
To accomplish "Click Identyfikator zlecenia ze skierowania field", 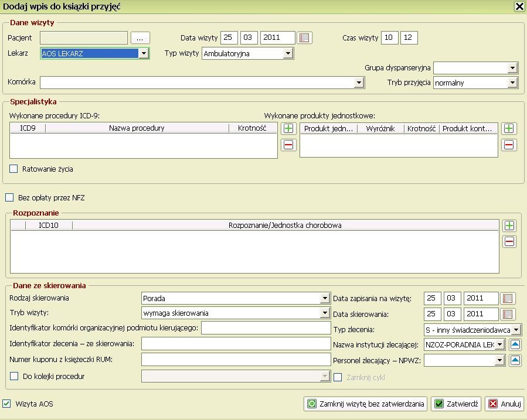I will pos(236,343).
